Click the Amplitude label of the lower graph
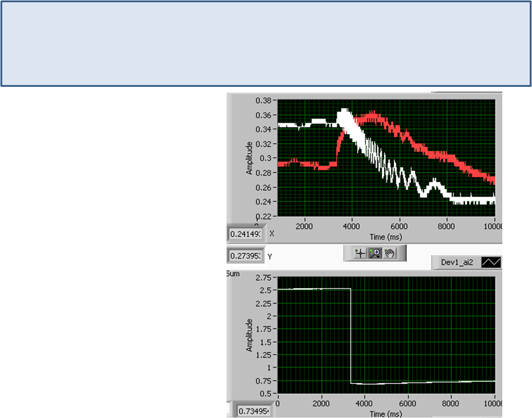 [249, 335]
